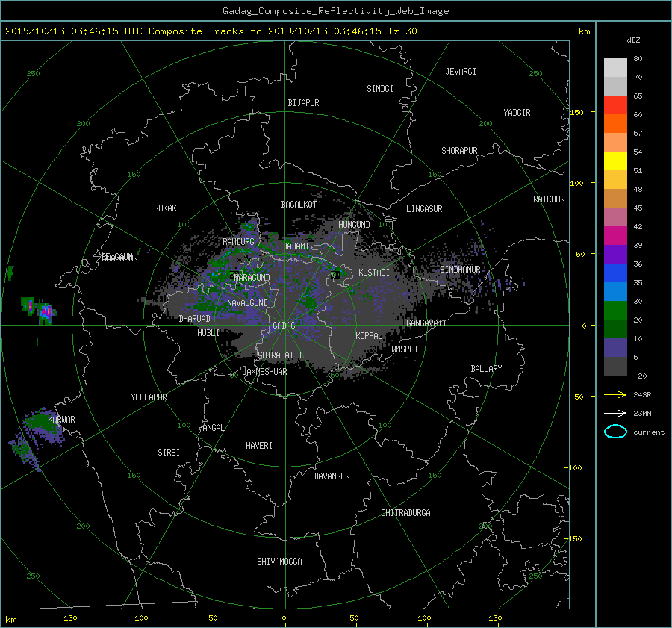
Task: Click the NARAGUND city label
Action: [x=252, y=277]
